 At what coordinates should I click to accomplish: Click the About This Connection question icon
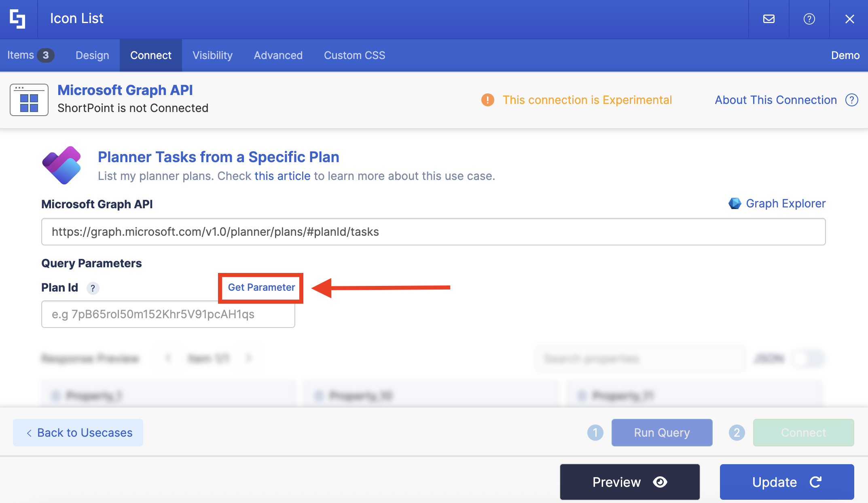[851, 100]
